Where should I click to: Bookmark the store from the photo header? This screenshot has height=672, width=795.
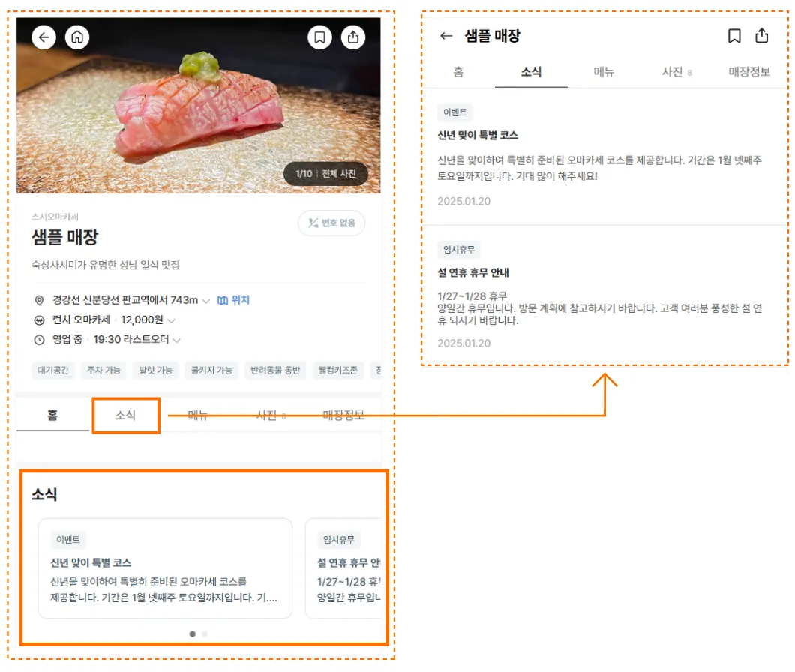pyautogui.click(x=320, y=37)
